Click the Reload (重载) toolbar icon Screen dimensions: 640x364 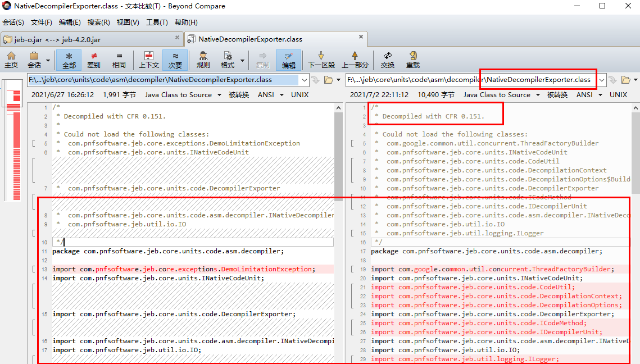click(x=412, y=60)
